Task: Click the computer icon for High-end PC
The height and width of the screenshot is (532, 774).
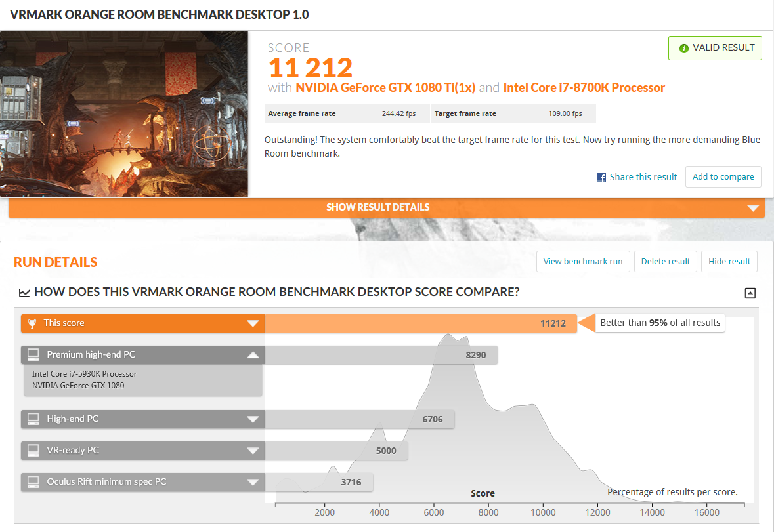Action: tap(33, 419)
